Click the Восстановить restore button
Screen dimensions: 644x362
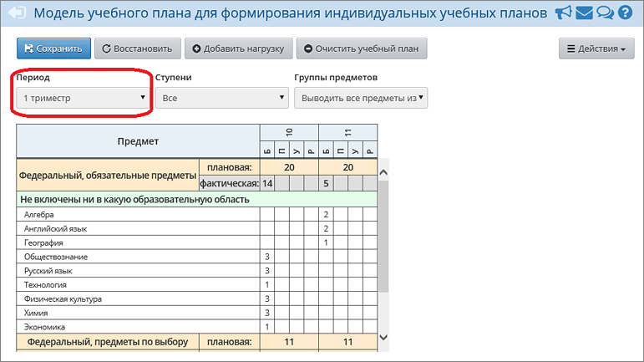[137, 48]
